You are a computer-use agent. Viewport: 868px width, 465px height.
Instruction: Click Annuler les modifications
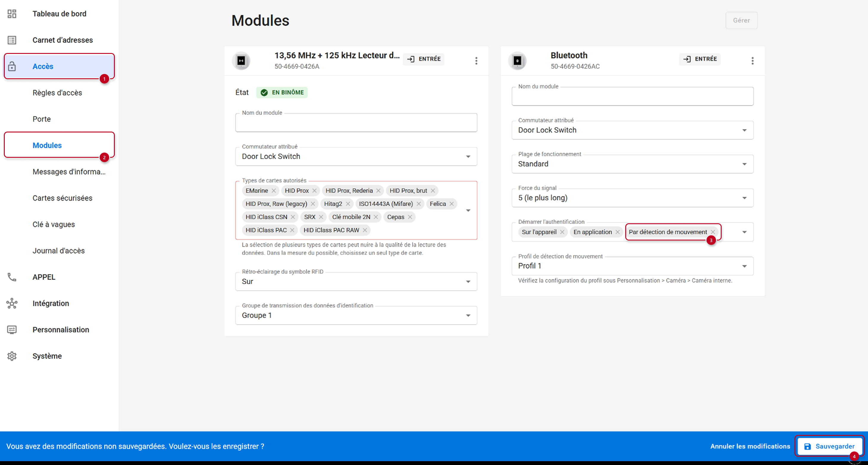750,446
